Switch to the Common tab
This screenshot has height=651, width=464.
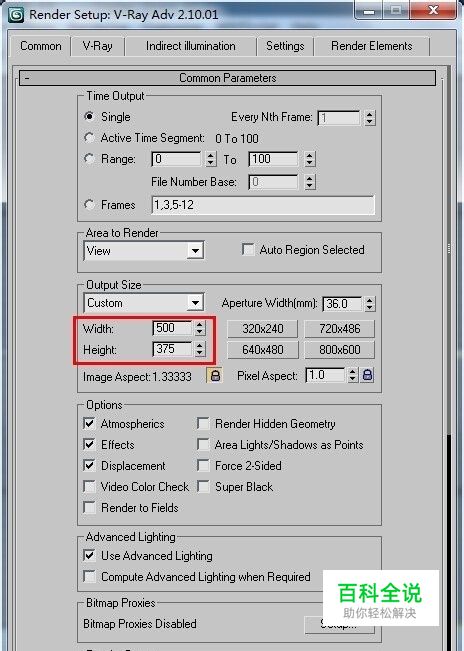[41, 46]
